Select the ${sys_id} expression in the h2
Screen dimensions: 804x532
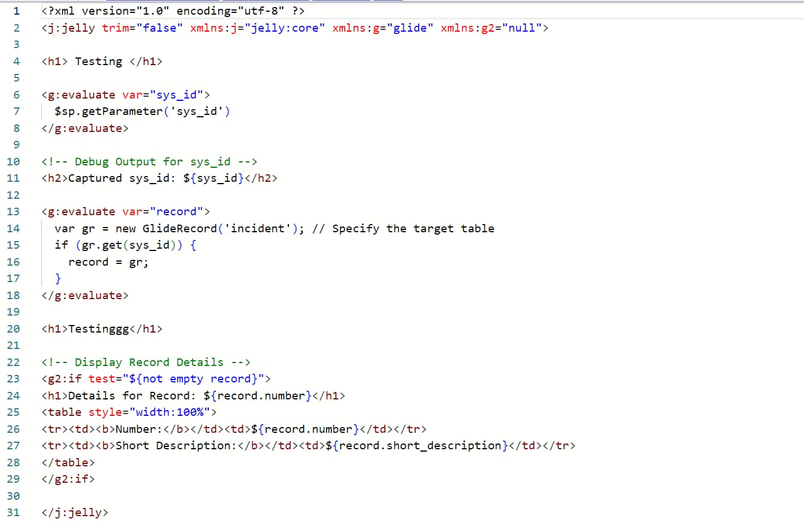click(x=213, y=178)
